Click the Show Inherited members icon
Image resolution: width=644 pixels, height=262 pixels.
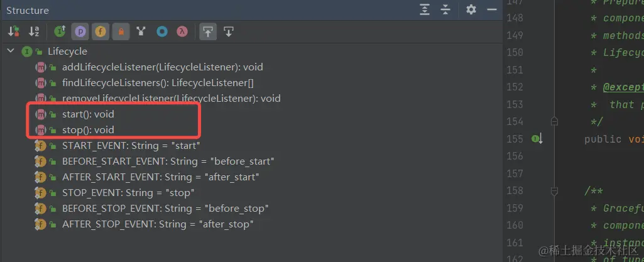click(x=60, y=31)
